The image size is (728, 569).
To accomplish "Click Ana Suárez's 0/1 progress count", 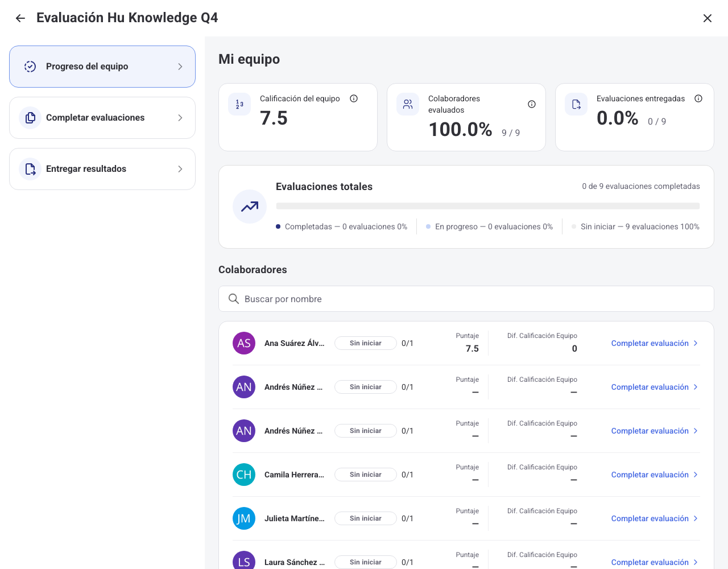I will point(407,343).
